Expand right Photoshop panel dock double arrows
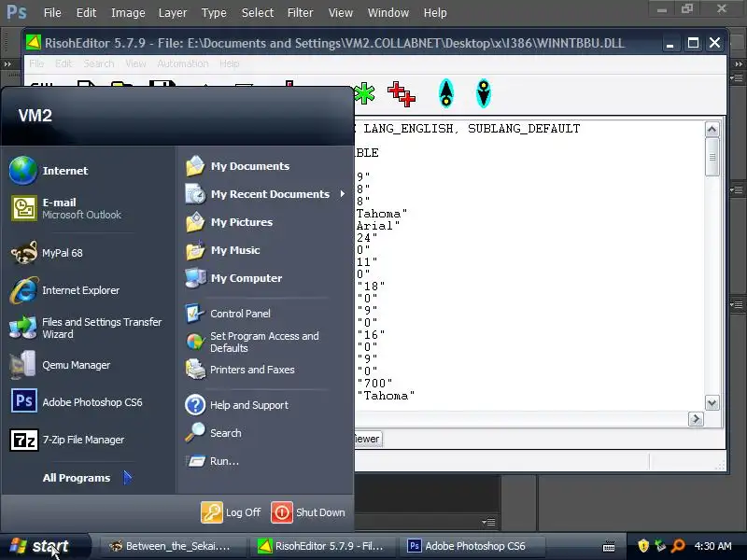 pos(739,63)
